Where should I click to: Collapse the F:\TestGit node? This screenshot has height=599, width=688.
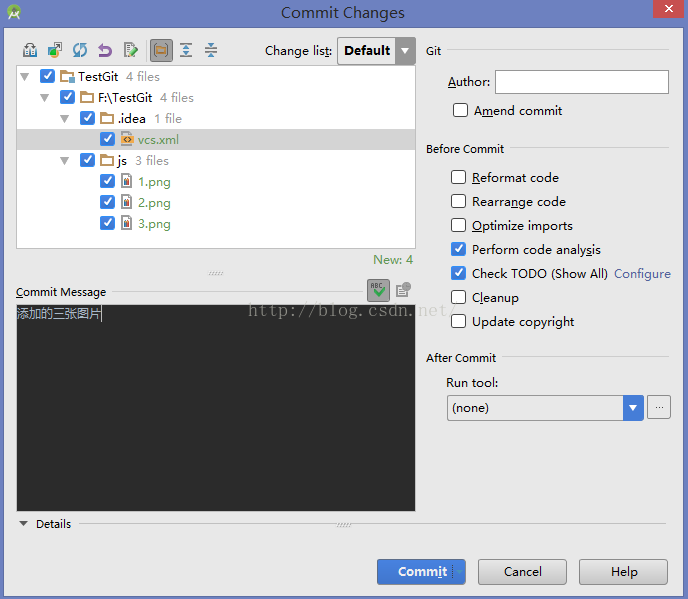tap(45, 97)
